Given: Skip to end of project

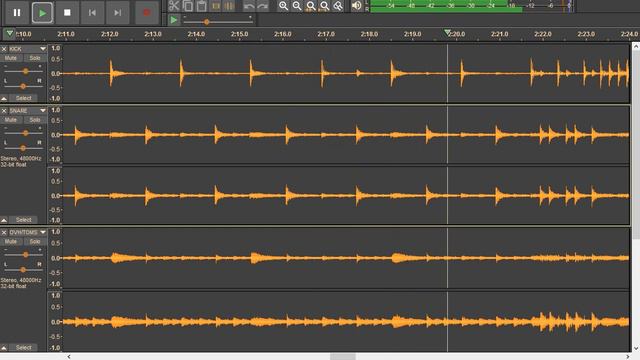Looking at the screenshot, I should pos(118,13).
